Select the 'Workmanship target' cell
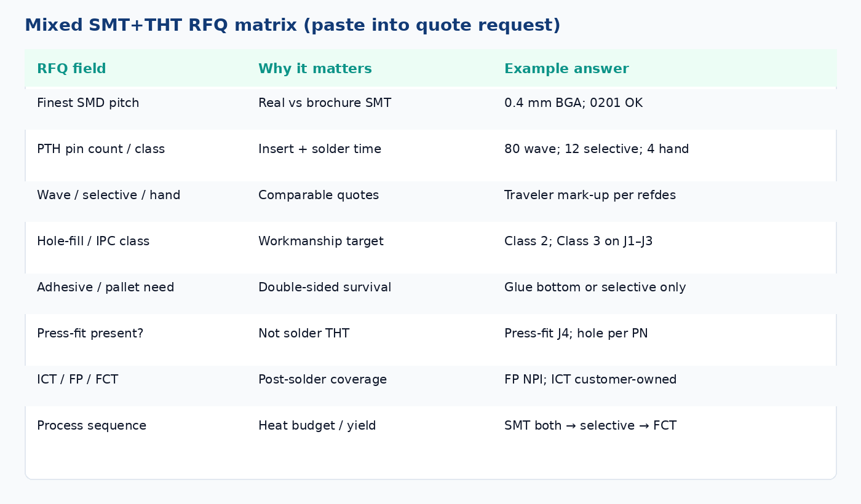This screenshot has width=861, height=504. [321, 242]
